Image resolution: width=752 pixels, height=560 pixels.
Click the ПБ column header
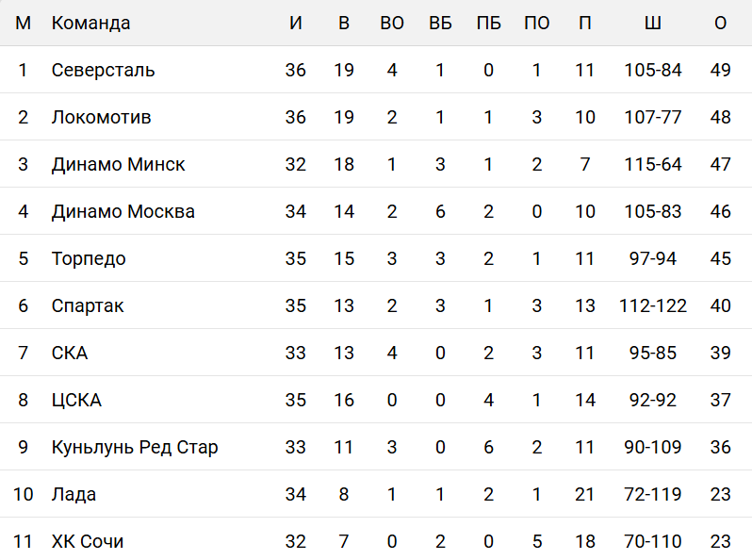tap(488, 23)
